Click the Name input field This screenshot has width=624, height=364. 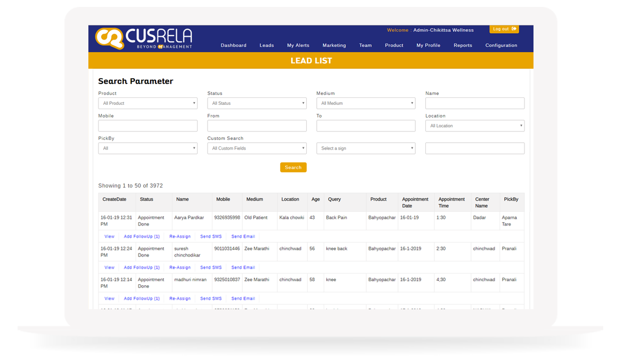(x=474, y=103)
